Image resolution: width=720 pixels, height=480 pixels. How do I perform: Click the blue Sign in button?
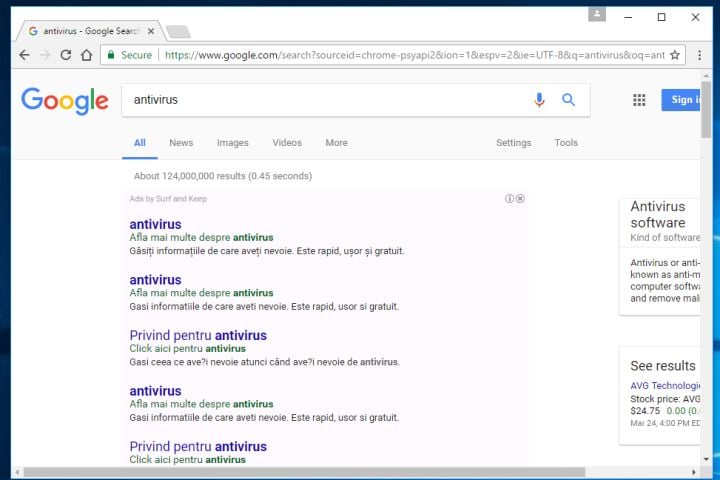pos(681,100)
